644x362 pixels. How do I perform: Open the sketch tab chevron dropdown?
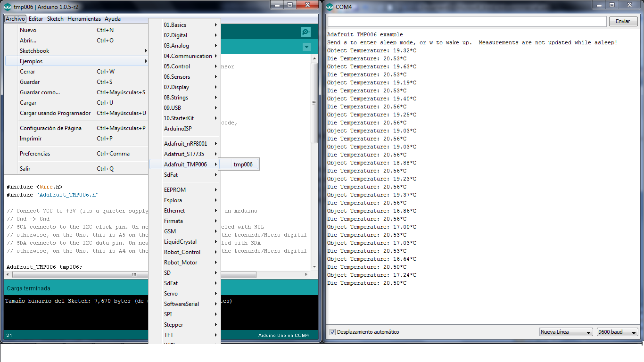click(x=306, y=47)
